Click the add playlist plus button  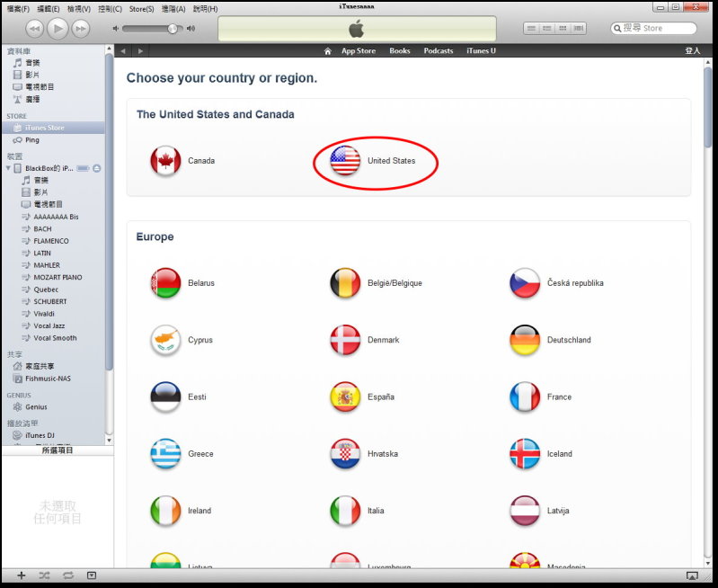click(21, 575)
